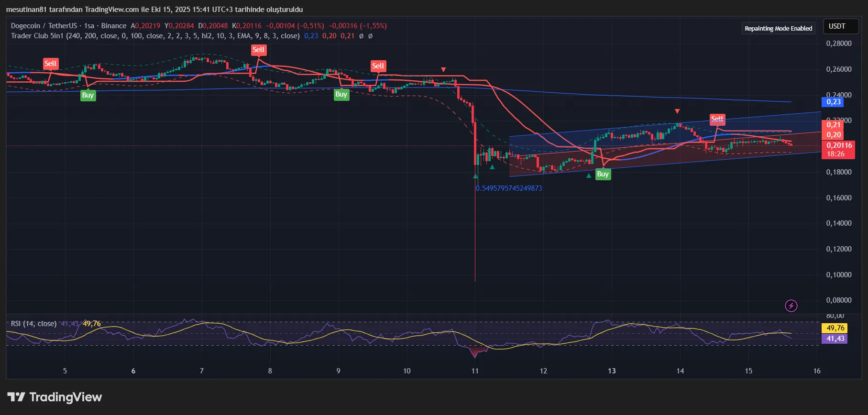Click the red down triangle above date 14
This screenshot has width=868, height=415.
pos(677,111)
